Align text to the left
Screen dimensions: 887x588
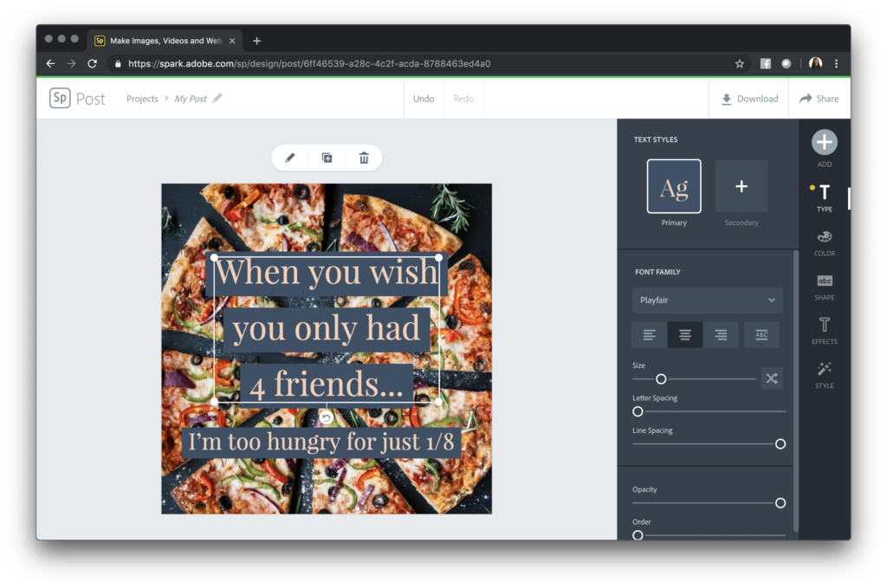[649, 335]
